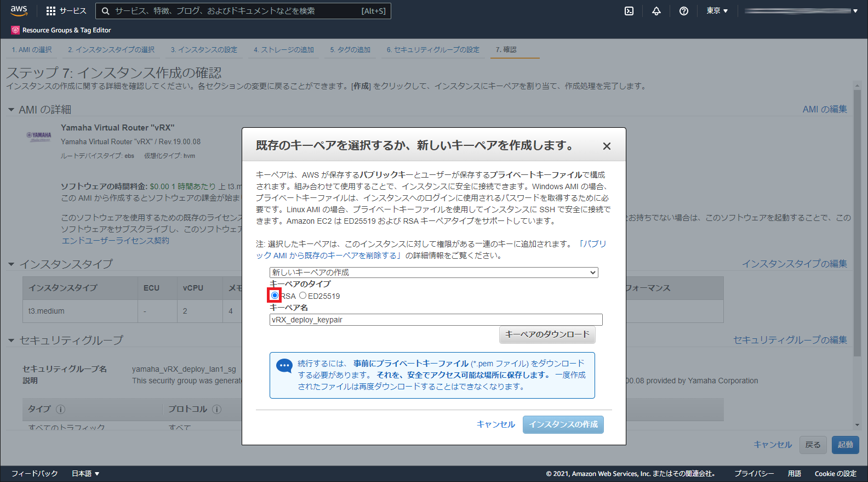Go to step 5. タグの追加 tab

pos(350,50)
